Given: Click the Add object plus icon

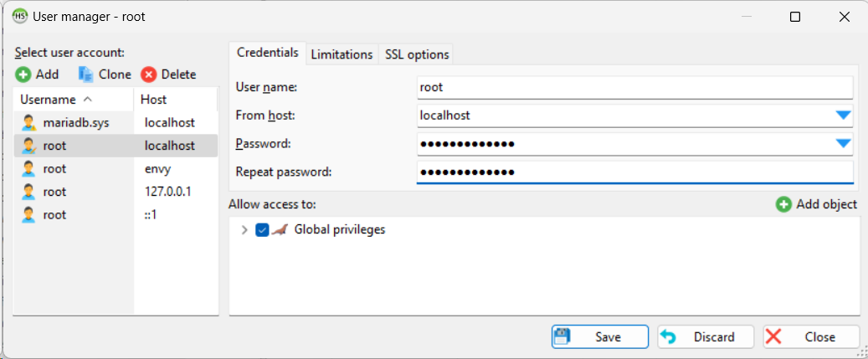Looking at the screenshot, I should point(783,204).
